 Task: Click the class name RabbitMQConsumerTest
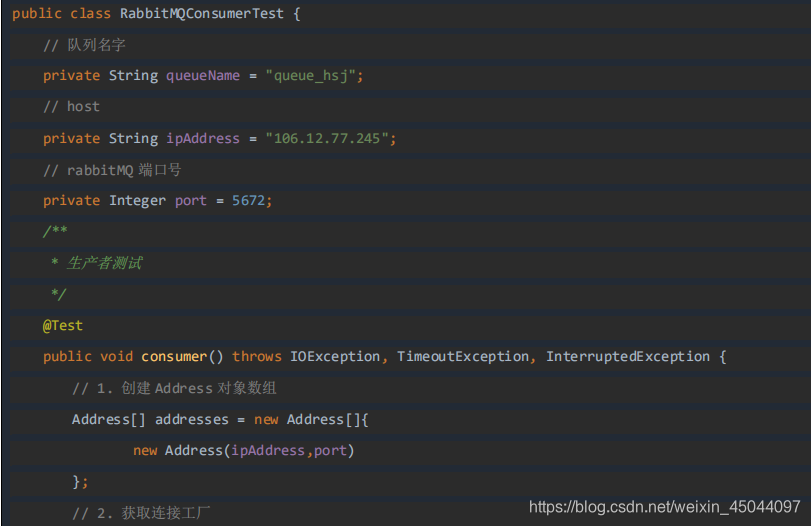pyautogui.click(x=202, y=13)
